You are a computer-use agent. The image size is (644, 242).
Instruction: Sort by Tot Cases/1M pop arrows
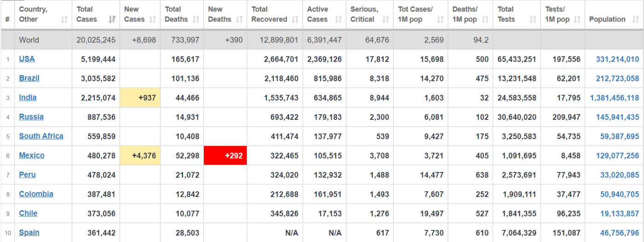(440, 19)
